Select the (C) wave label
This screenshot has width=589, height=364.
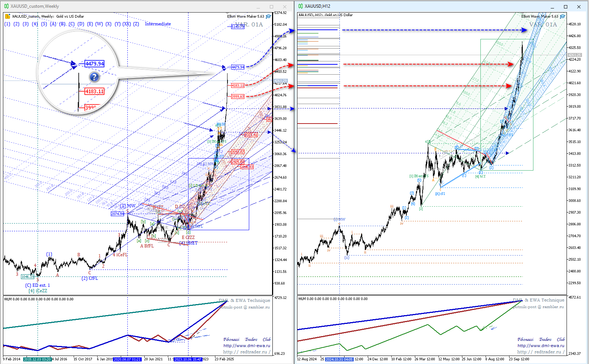click(x=71, y=24)
